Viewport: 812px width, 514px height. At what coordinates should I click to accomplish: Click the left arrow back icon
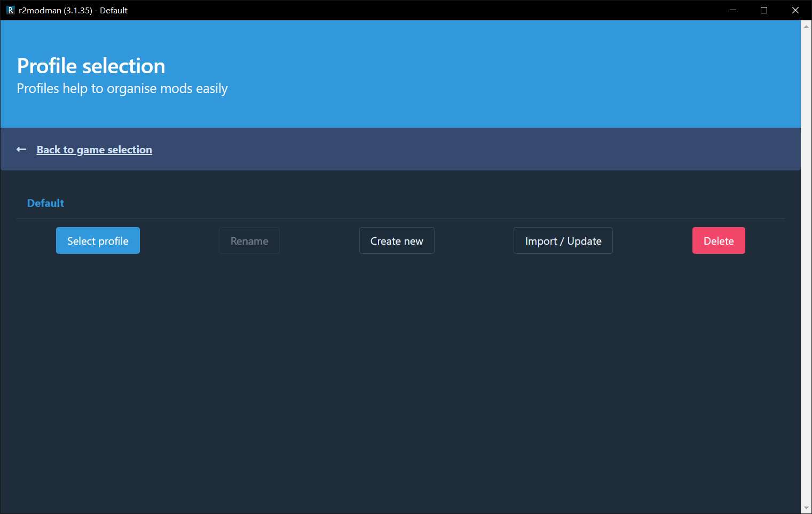[x=21, y=150]
